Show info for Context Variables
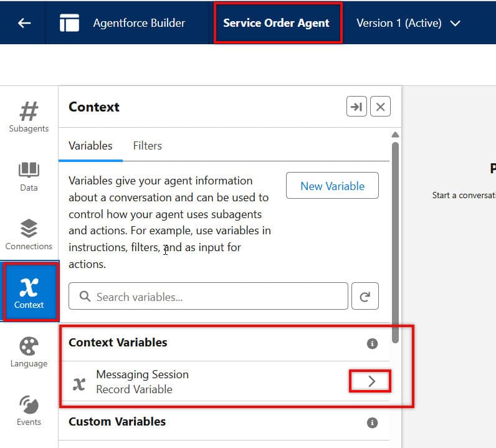Screen dimensions: 496x448 coord(373,343)
